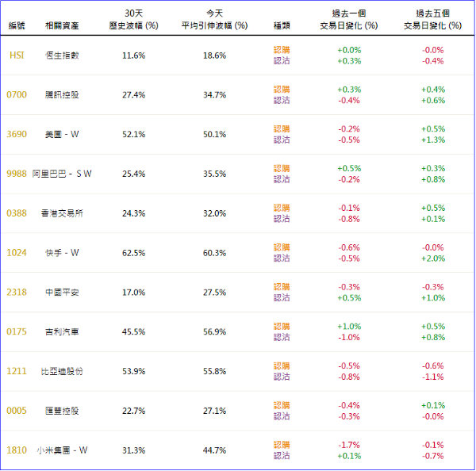Click the 今天平均引伸波幅 (%) column header
The height and width of the screenshot is (471, 476).
pos(215,19)
